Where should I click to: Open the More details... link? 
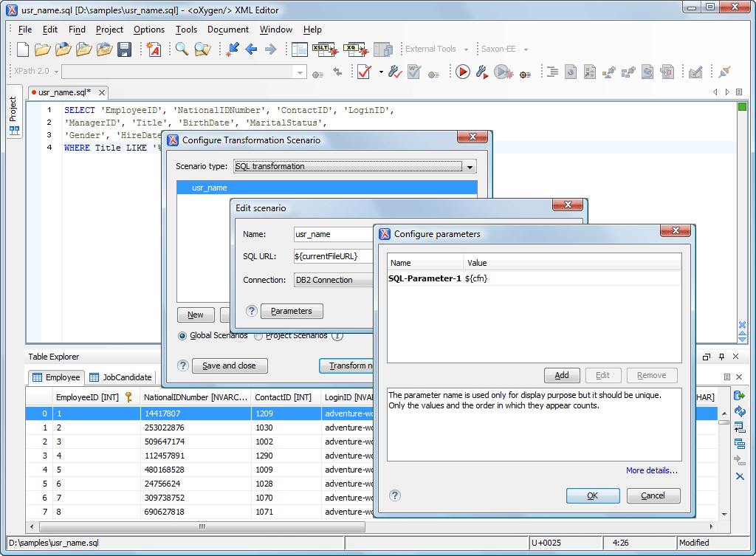652,470
